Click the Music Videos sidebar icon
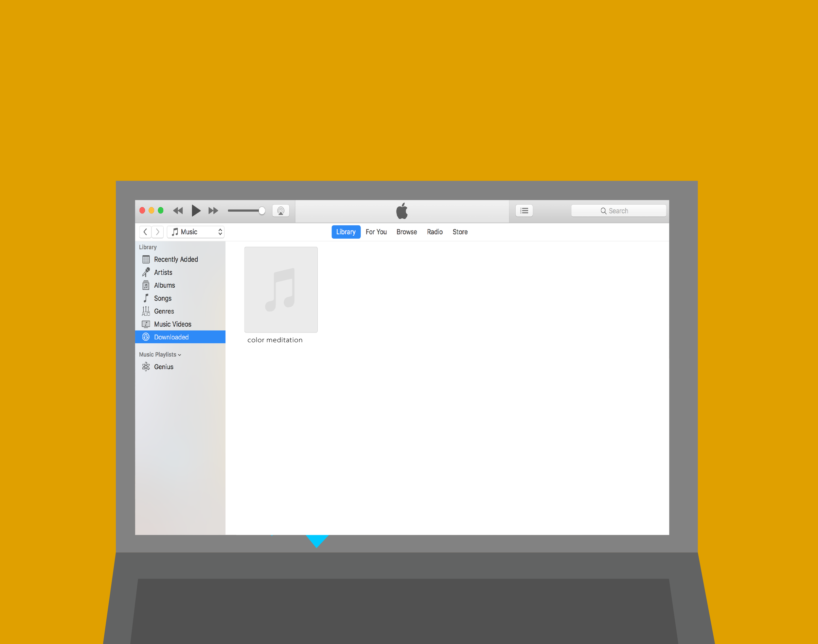Screen dimensions: 818x644 click(x=146, y=324)
